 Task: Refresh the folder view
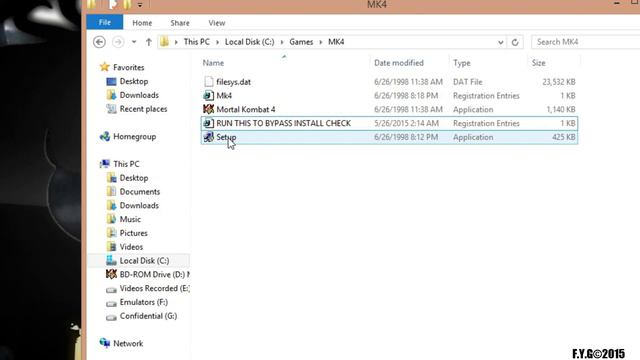point(515,42)
